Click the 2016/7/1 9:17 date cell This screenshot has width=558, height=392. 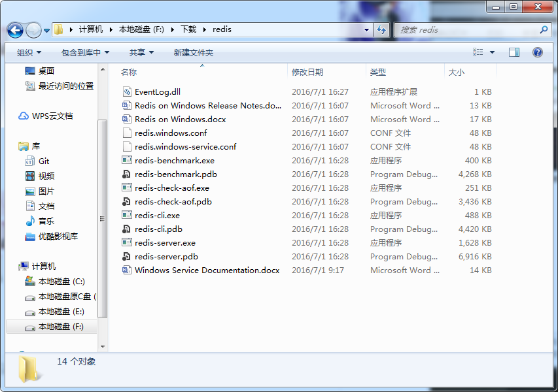point(317,270)
